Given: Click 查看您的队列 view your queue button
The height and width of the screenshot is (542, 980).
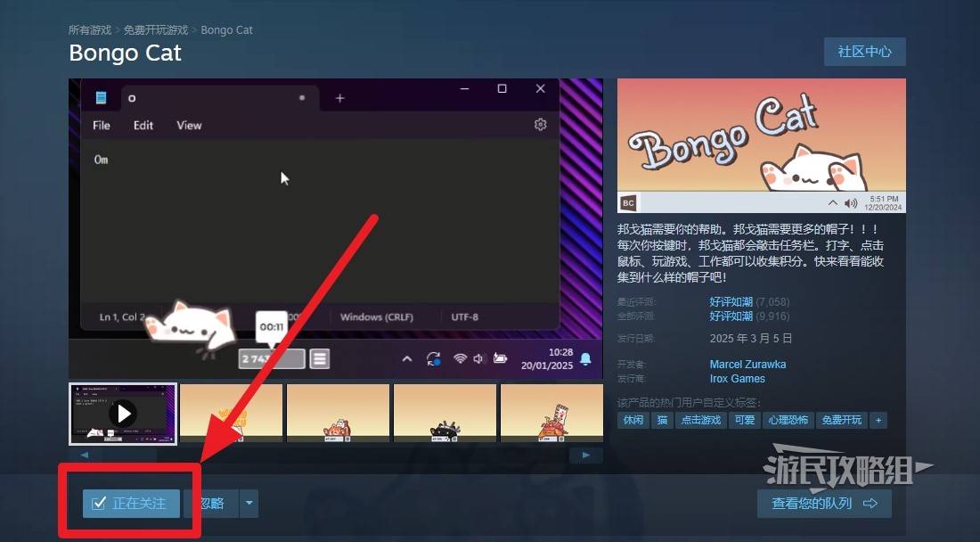Looking at the screenshot, I should [x=824, y=504].
